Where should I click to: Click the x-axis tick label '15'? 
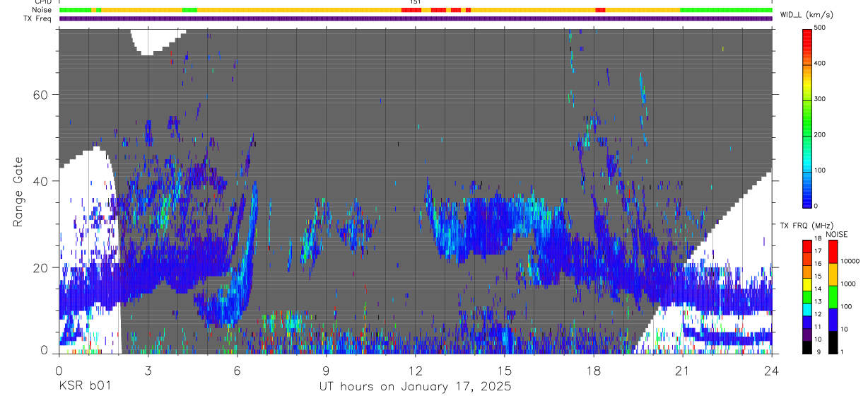(505, 371)
